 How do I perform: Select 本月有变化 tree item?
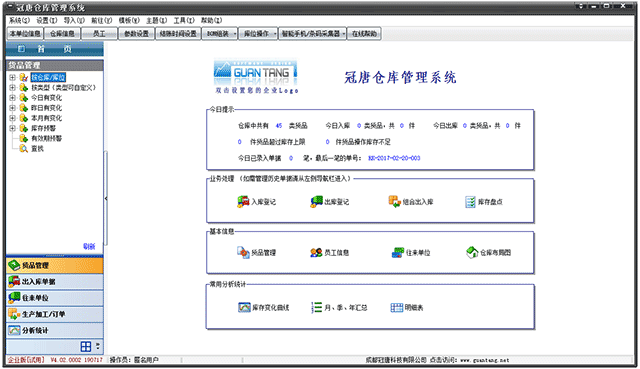click(47, 118)
